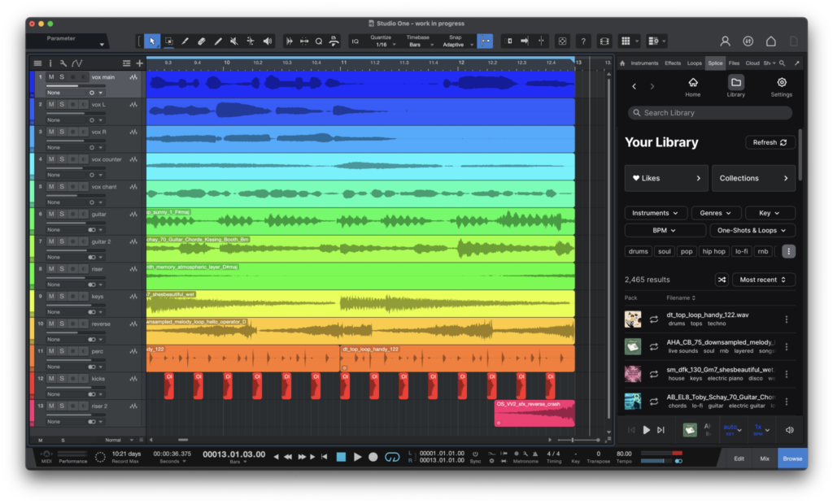The width and height of the screenshot is (833, 504).
Task: Enable loop playback in the transport
Action: click(x=392, y=457)
